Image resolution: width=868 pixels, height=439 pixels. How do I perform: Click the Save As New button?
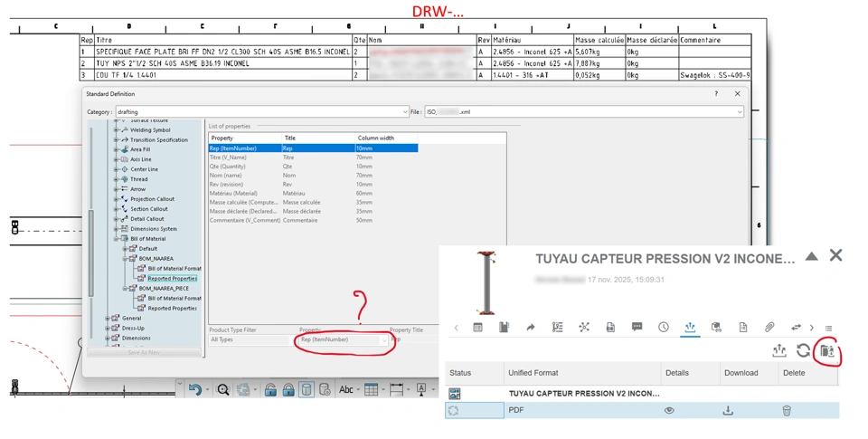tap(144, 352)
